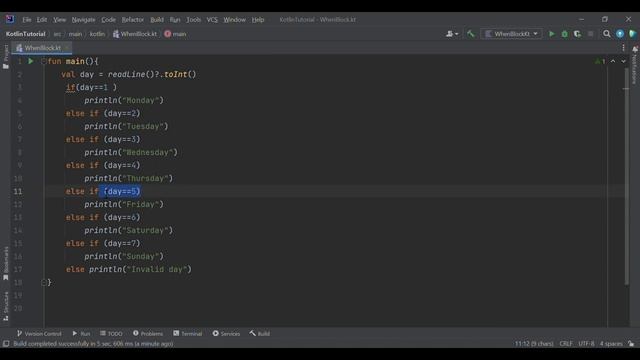Click the editor vertical scrollbar
The image size is (640, 360).
[x=627, y=176]
